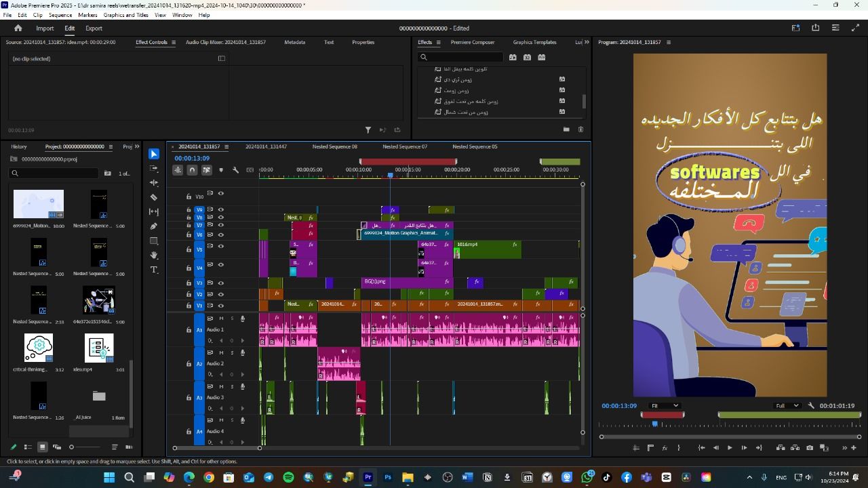
Task: Toggle visibility eye of track V10
Action: click(220, 193)
